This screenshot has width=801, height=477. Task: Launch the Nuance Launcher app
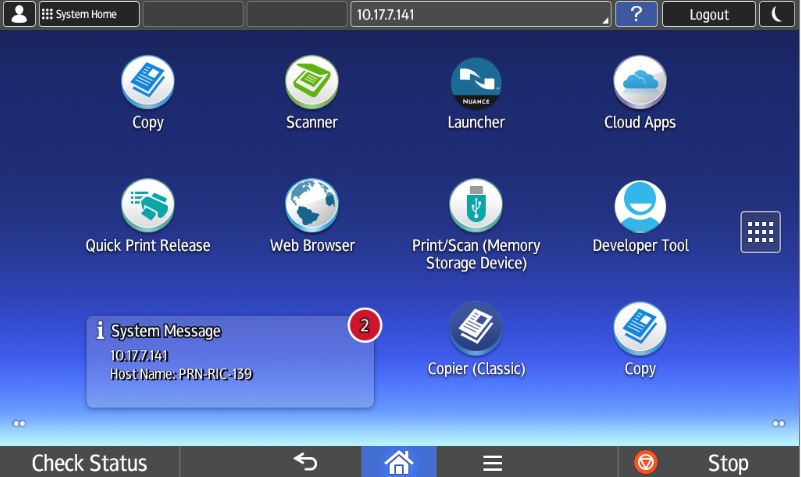click(475, 83)
